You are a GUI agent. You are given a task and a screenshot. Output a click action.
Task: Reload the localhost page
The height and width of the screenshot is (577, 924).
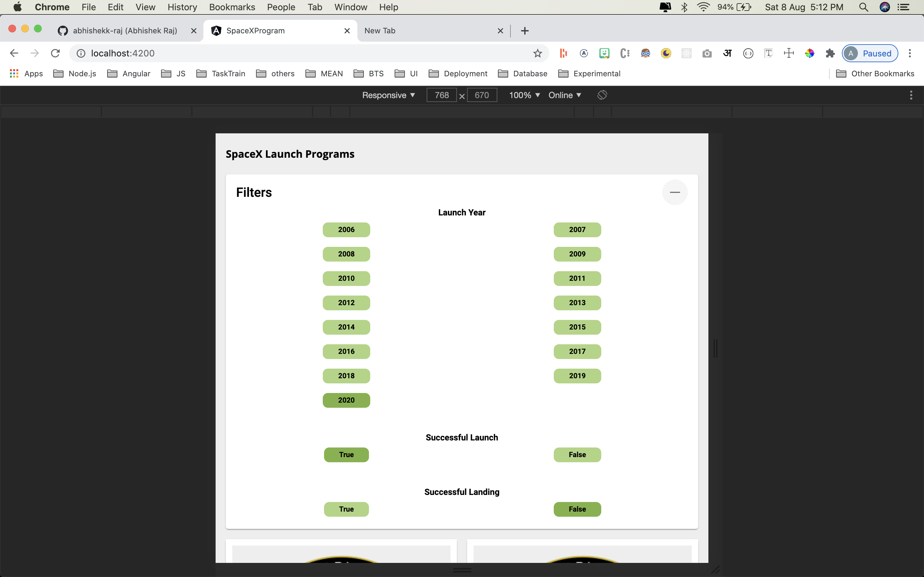pos(56,54)
